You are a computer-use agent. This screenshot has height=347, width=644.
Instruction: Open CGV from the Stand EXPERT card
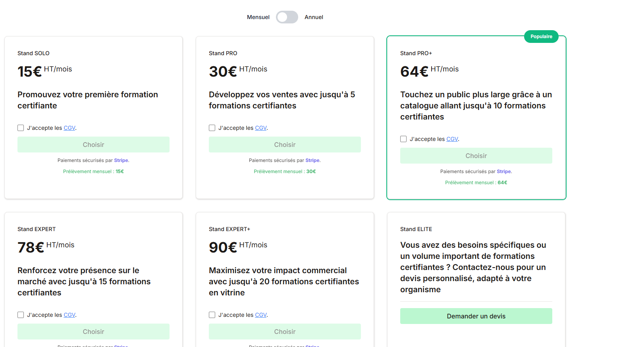(x=69, y=314)
